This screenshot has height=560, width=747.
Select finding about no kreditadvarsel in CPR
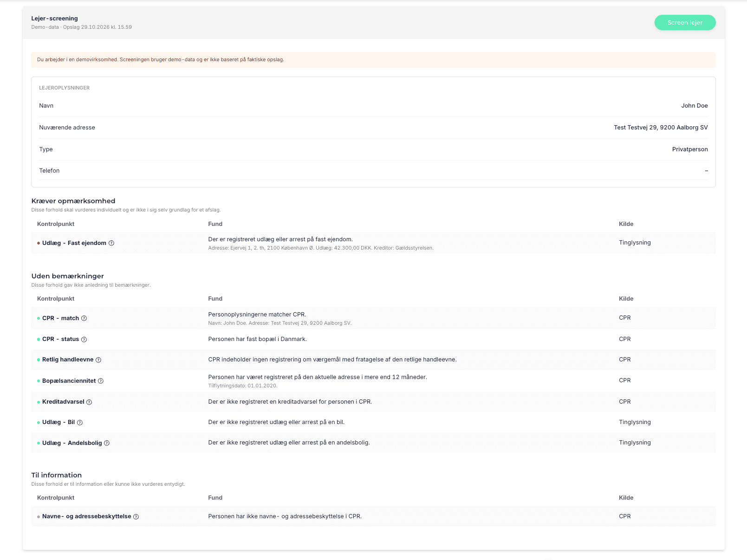point(290,402)
